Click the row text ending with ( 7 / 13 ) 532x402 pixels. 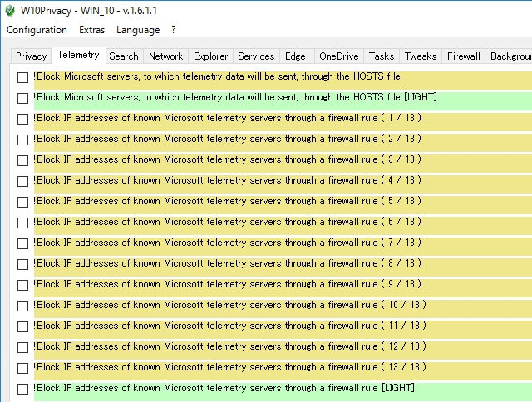tap(227, 243)
